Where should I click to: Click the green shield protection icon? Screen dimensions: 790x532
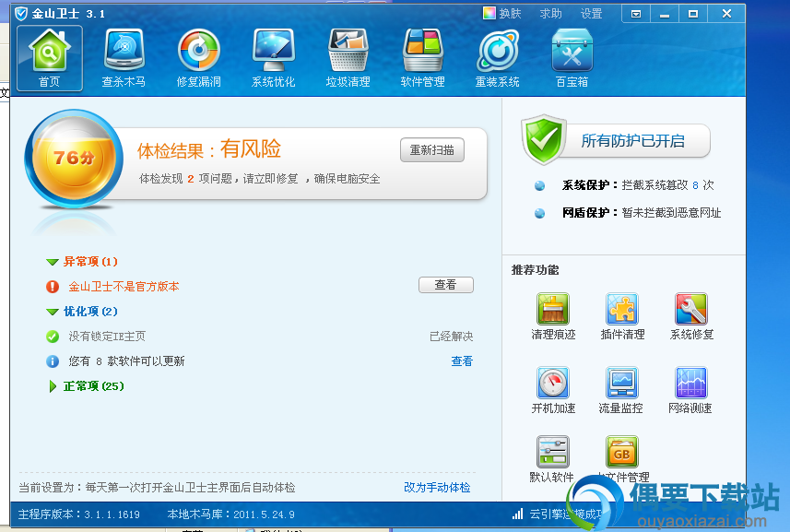tap(544, 139)
